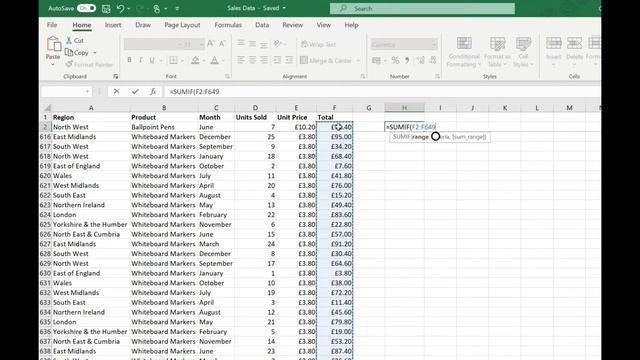Toggle Wrap Text
This screenshot has height=360, width=640.
tap(318, 44)
